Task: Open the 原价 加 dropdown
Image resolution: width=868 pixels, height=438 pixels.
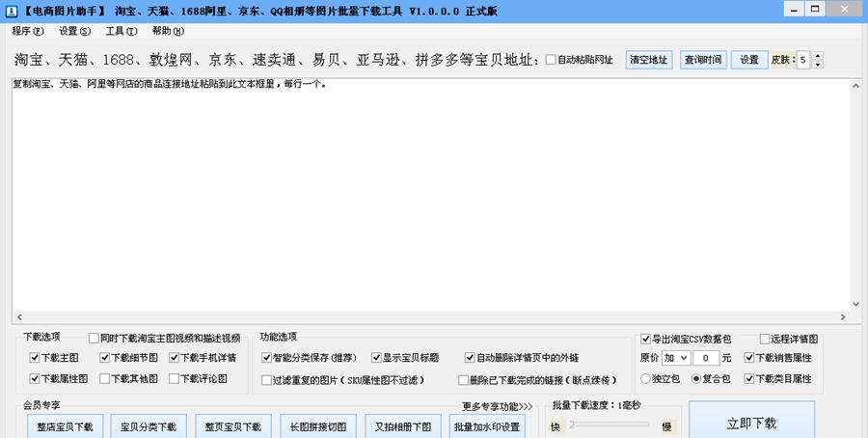Action: point(676,358)
